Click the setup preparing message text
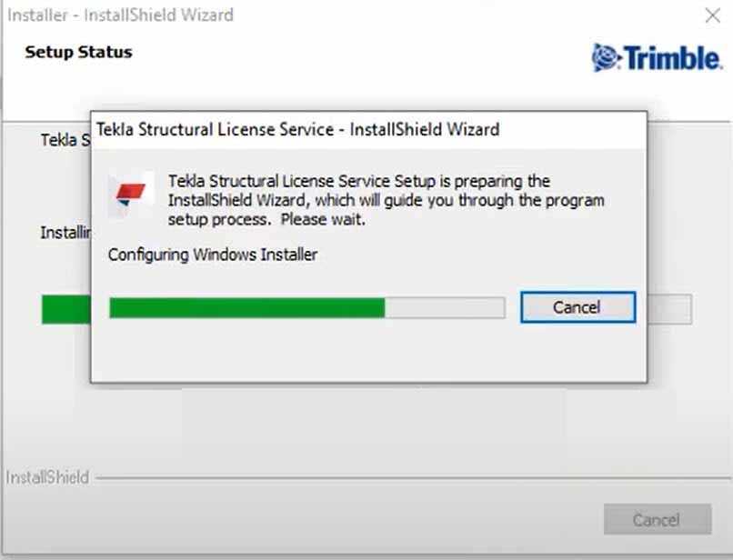Viewport: 733px width, 560px height. pos(387,200)
